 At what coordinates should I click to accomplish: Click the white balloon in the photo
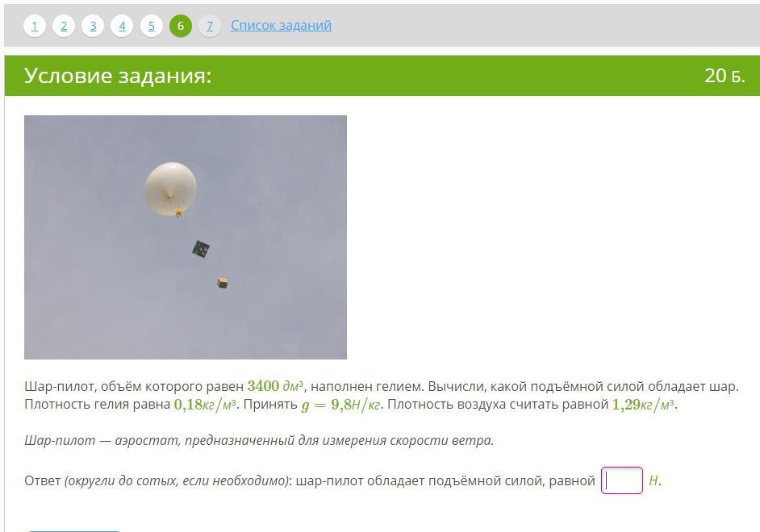[x=170, y=189]
